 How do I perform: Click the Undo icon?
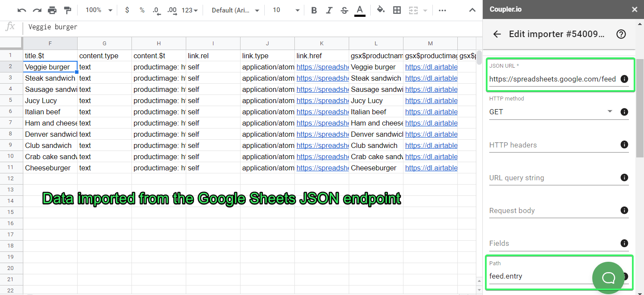click(22, 9)
